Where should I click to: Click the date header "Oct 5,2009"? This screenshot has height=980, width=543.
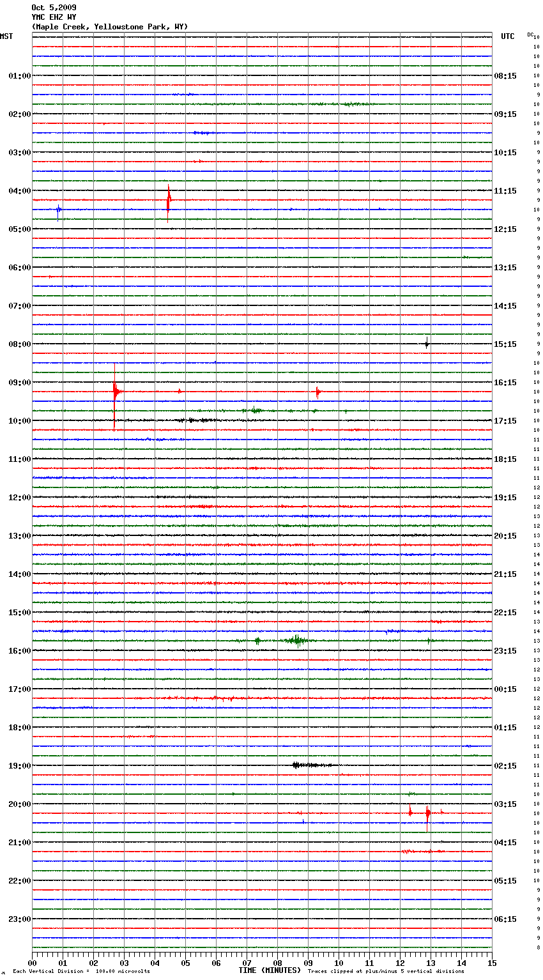point(54,8)
